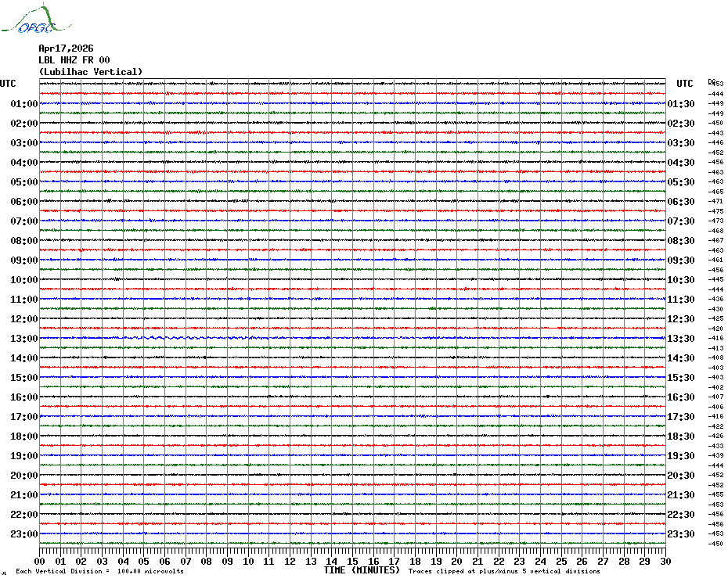Image resolution: width=728 pixels, height=582 pixels.
Task: Click the minute 05 axis label
Action: tap(144, 562)
